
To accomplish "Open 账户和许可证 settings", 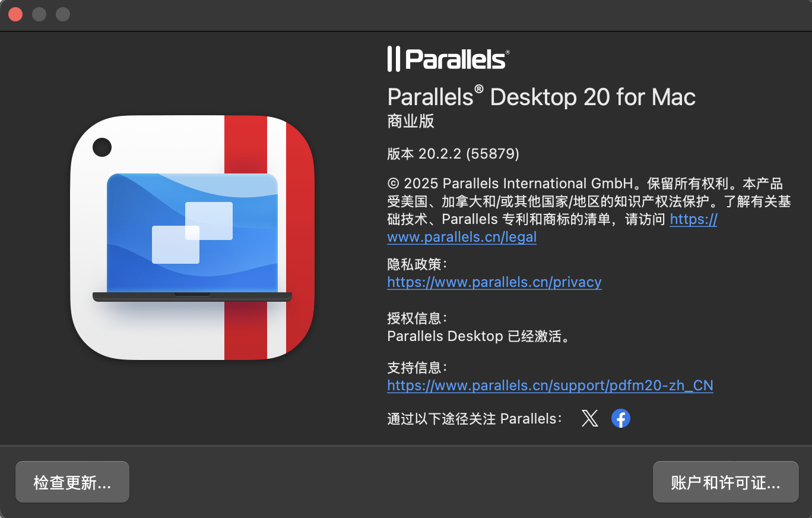I will coord(725,482).
